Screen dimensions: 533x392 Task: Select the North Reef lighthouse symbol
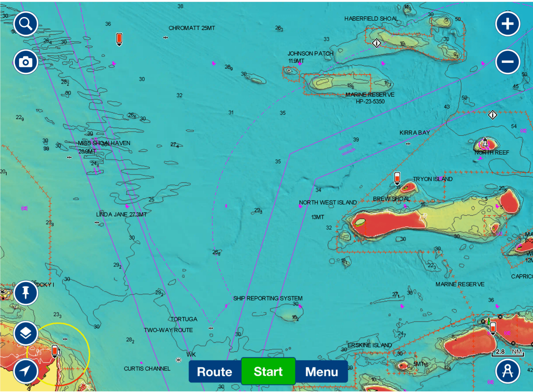click(485, 143)
